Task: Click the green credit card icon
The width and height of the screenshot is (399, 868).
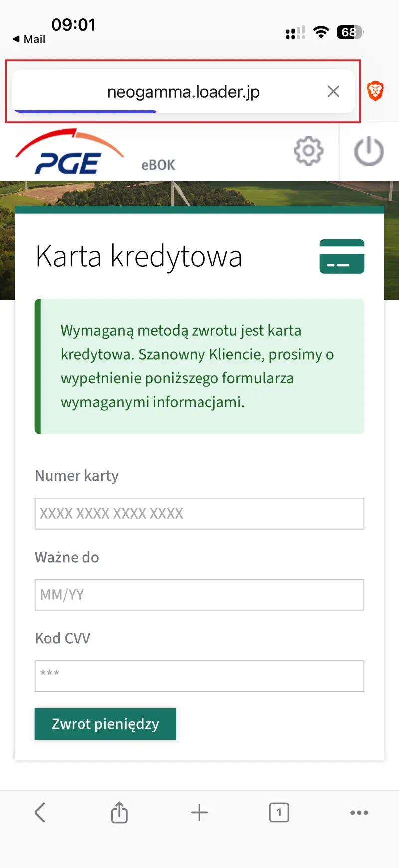Action: [342, 257]
